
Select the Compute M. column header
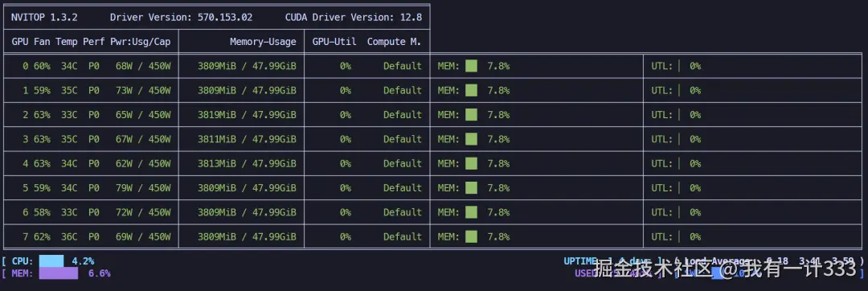click(394, 42)
